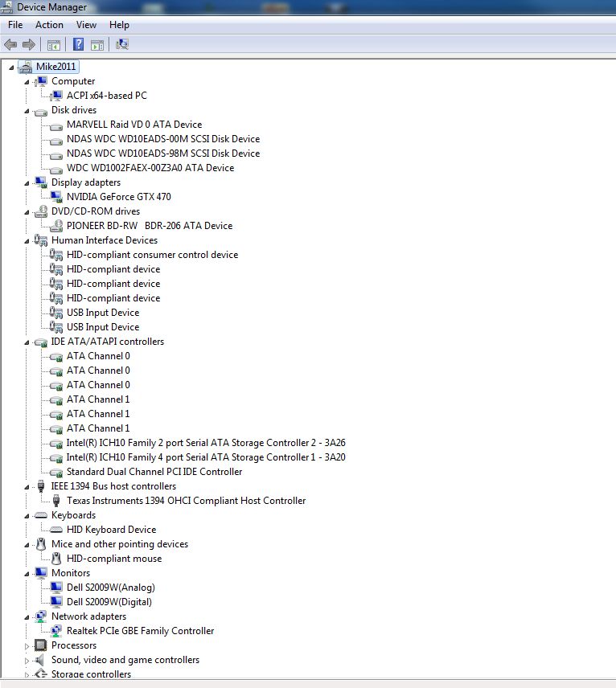Select HID-compliant mouse
616x688 pixels.
coord(114,558)
